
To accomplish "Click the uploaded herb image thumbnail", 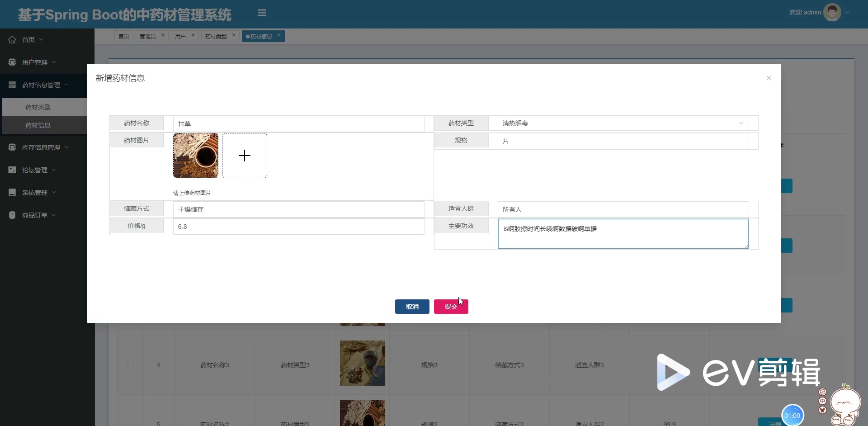I will point(196,156).
